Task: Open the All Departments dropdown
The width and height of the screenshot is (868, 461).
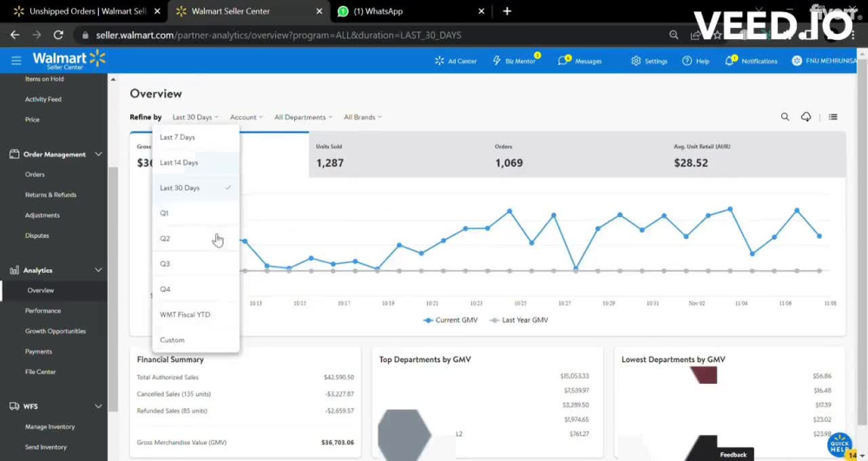Action: click(303, 117)
